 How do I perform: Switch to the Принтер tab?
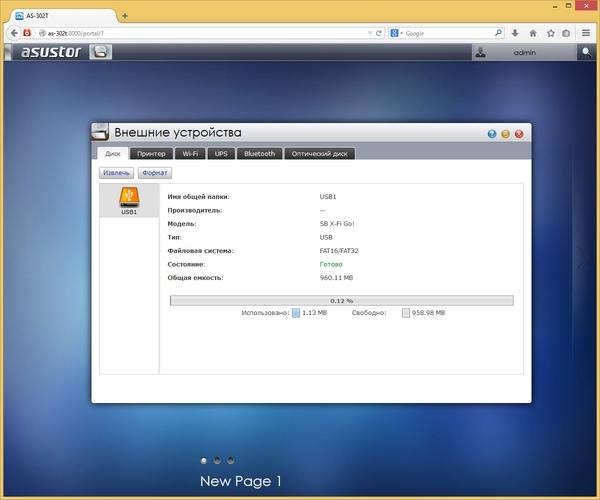(x=151, y=153)
